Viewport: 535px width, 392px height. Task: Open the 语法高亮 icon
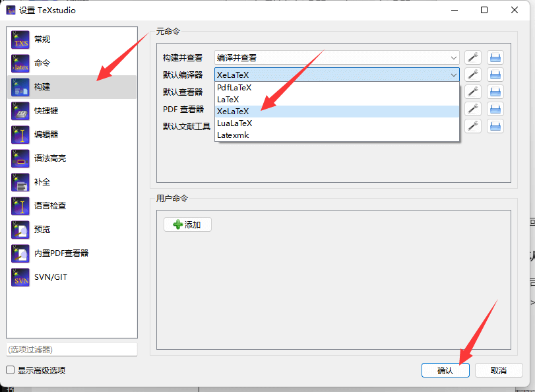tap(20, 158)
